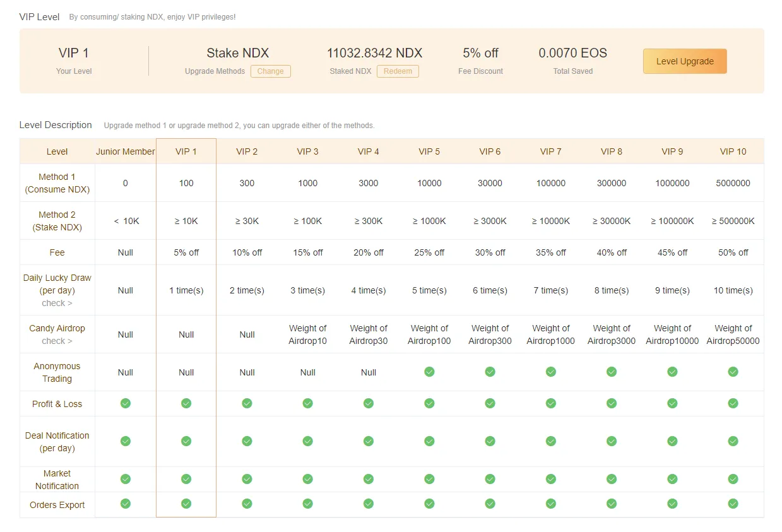Click the Orders Export row label

point(57,505)
